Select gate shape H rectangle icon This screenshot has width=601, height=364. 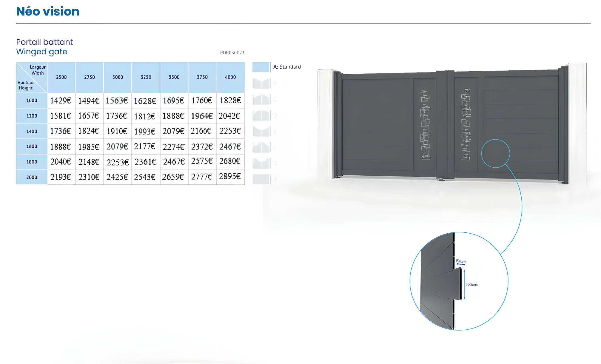coord(261,179)
